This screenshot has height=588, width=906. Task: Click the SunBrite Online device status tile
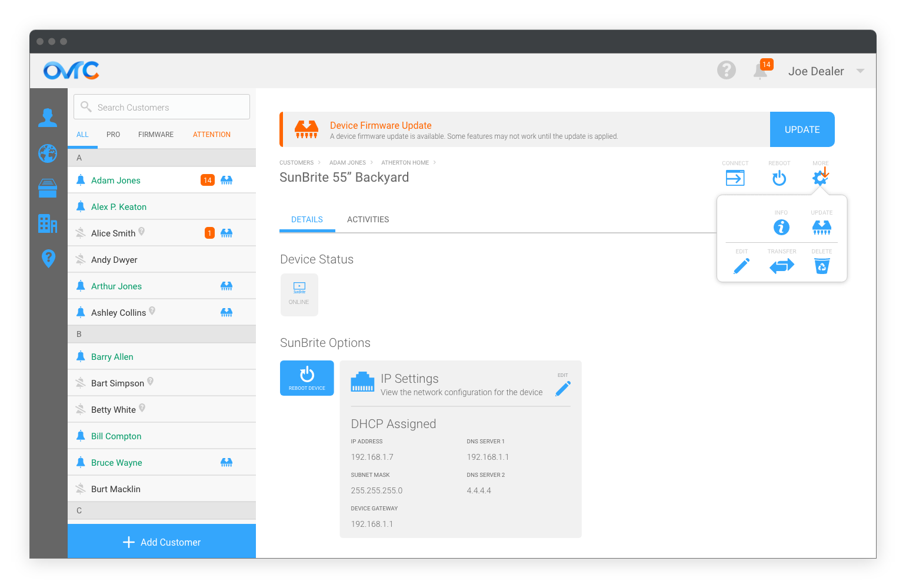(x=299, y=295)
